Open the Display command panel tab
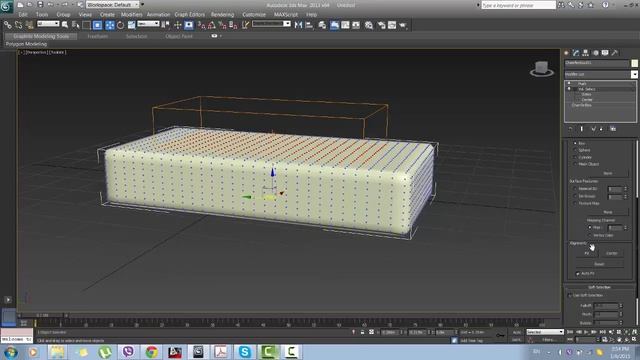The image size is (640, 360). tap(605, 53)
